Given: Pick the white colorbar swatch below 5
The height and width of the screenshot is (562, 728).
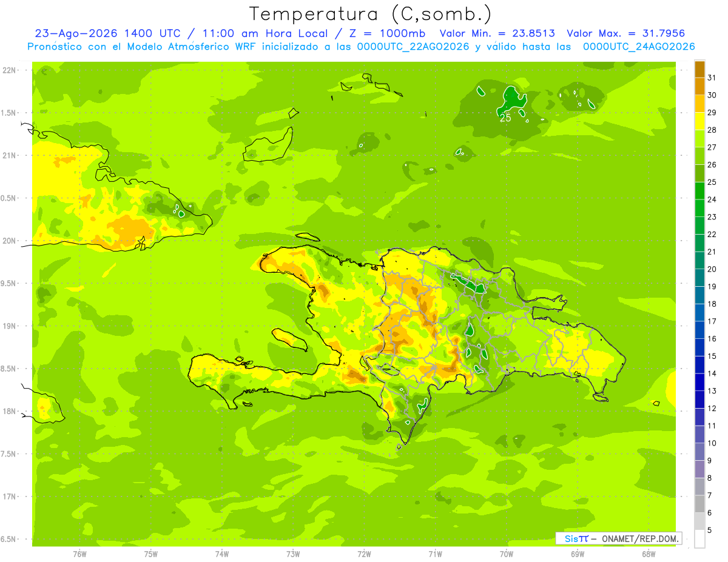Looking at the screenshot, I should [699, 539].
